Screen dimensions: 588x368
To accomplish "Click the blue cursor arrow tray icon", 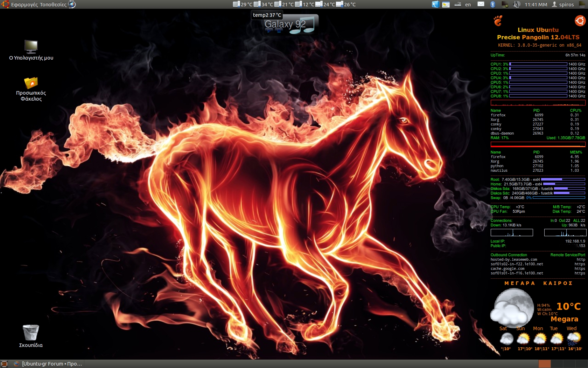I will (x=435, y=5).
